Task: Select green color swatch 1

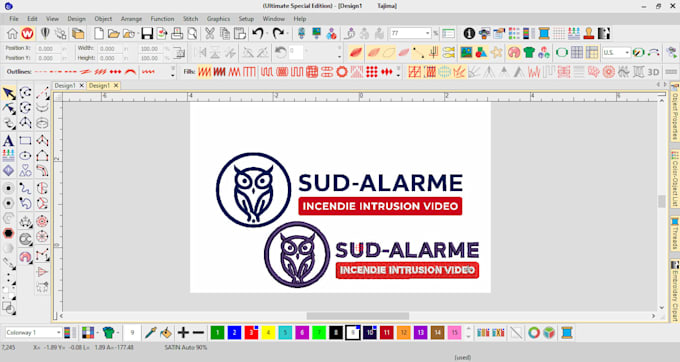Action: pos(217,333)
